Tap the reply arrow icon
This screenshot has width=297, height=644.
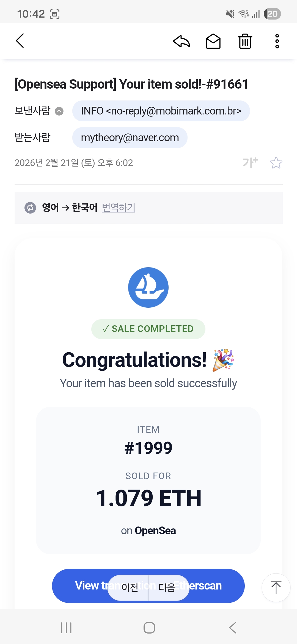click(182, 41)
